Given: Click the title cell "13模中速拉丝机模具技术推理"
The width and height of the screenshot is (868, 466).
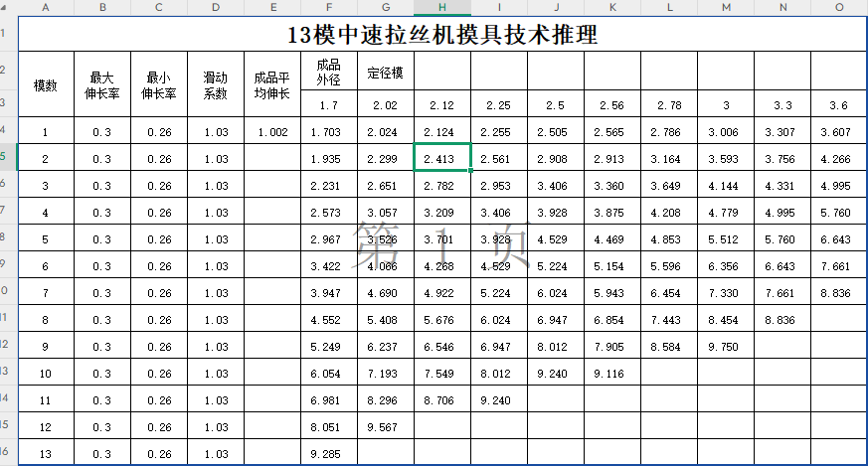Looking at the screenshot, I should coord(442,36).
